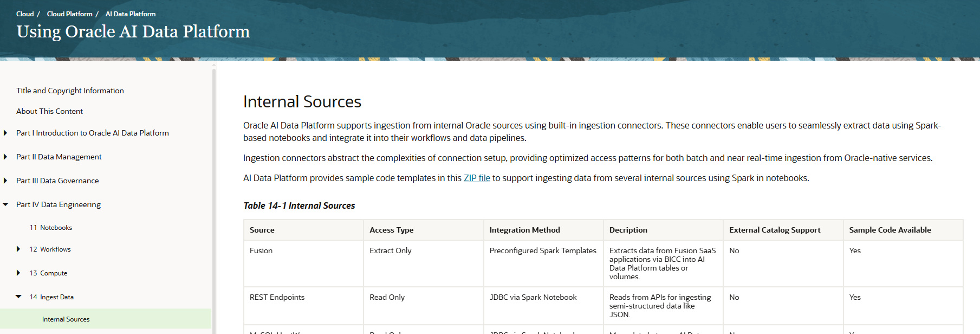Image resolution: width=980 pixels, height=334 pixels.
Task: Click the Access Type column header
Action: 424,230
